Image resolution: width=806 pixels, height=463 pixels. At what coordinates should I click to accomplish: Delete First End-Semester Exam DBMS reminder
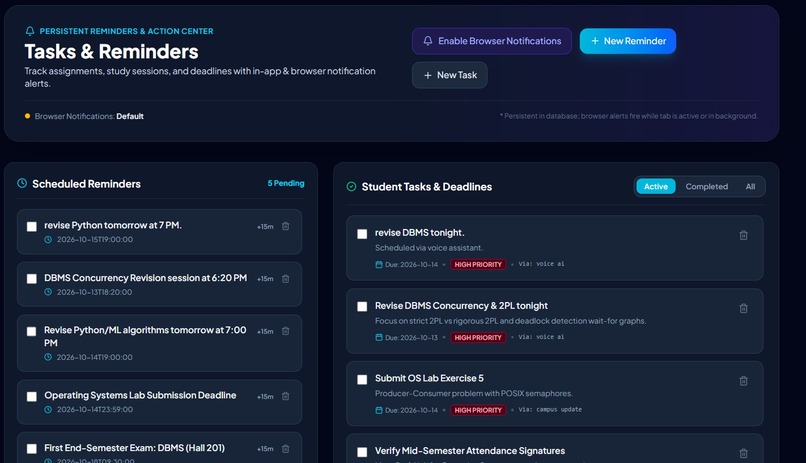pos(286,449)
